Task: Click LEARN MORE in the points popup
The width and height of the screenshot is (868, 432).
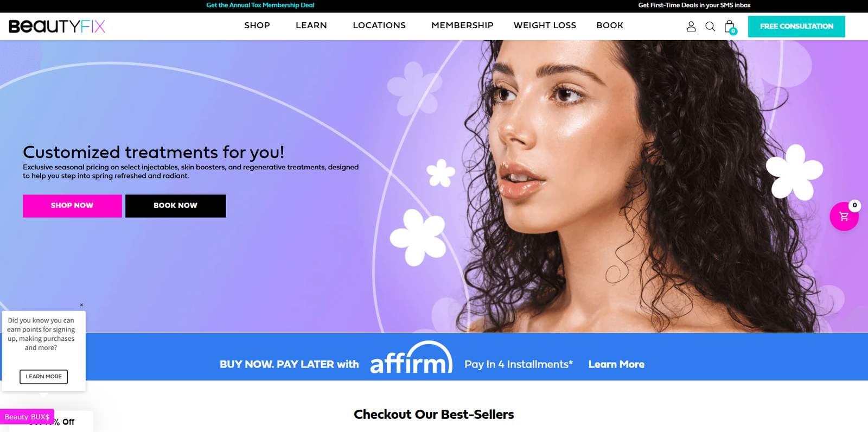Action: coord(43,377)
